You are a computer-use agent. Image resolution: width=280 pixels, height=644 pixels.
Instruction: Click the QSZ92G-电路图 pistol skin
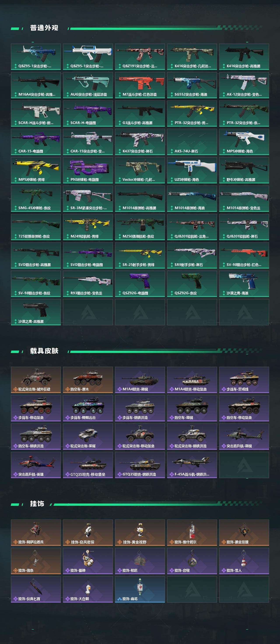pyautogui.click(x=140, y=284)
